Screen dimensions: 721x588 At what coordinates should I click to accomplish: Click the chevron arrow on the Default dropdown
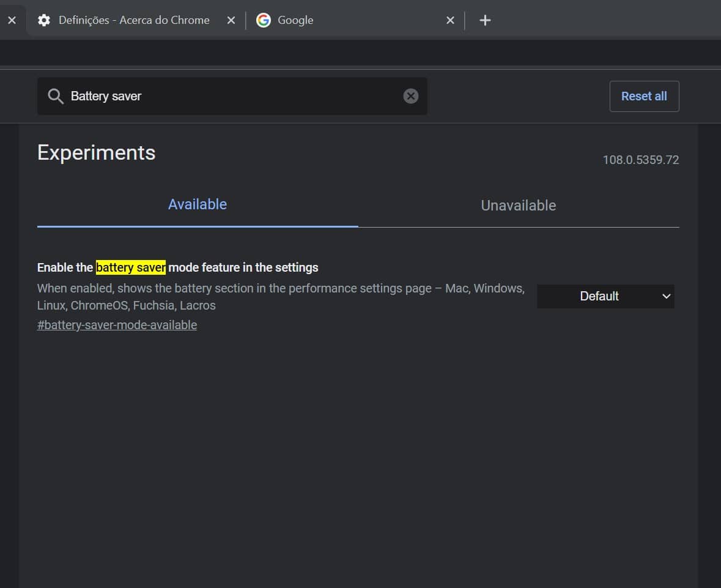click(x=666, y=296)
